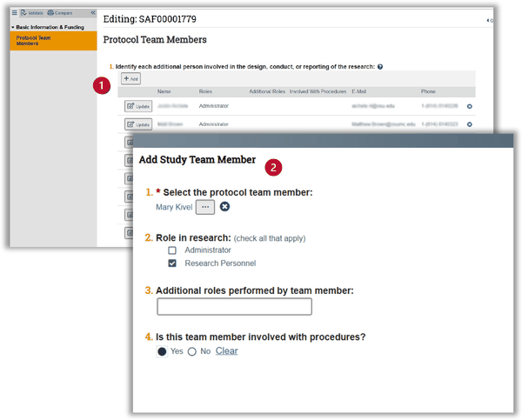Uncheck the Research Personnel checkbox
This screenshot has width=522, height=420.
click(x=172, y=263)
